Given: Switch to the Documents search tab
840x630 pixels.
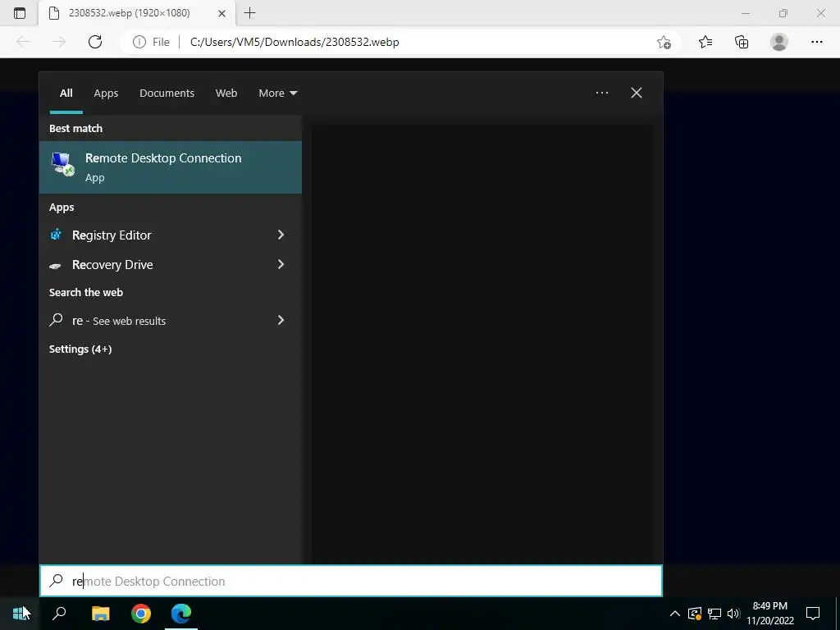Looking at the screenshot, I should click(x=167, y=94).
